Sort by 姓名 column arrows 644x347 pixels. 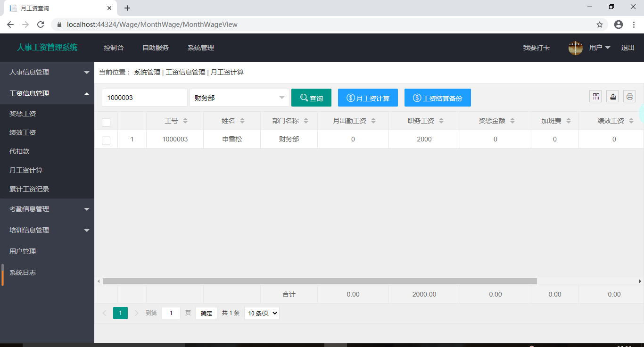click(x=242, y=121)
